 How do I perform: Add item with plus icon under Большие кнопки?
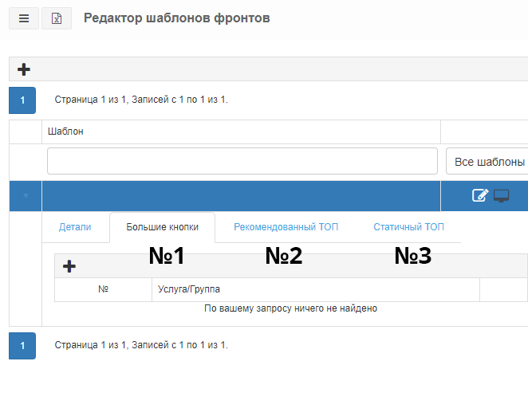click(x=69, y=266)
